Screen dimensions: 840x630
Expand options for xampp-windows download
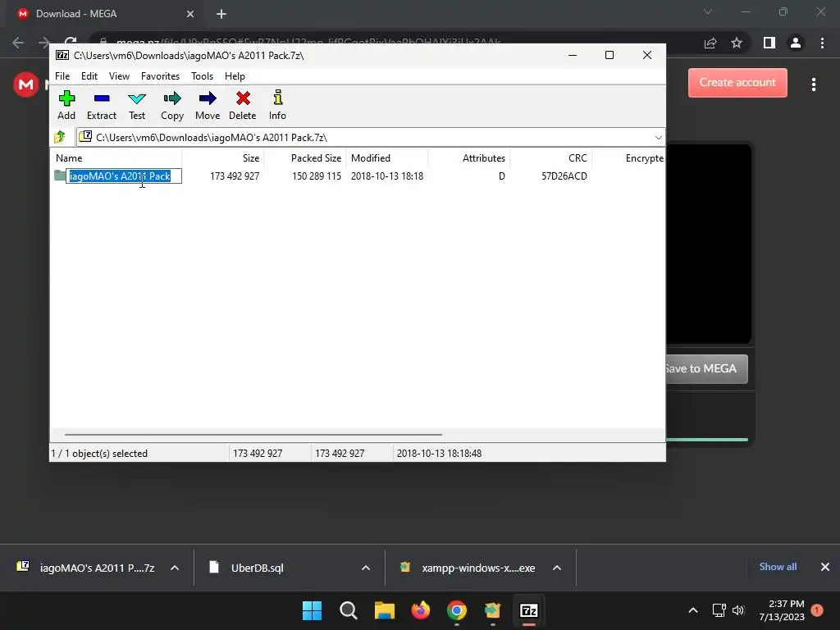557,568
